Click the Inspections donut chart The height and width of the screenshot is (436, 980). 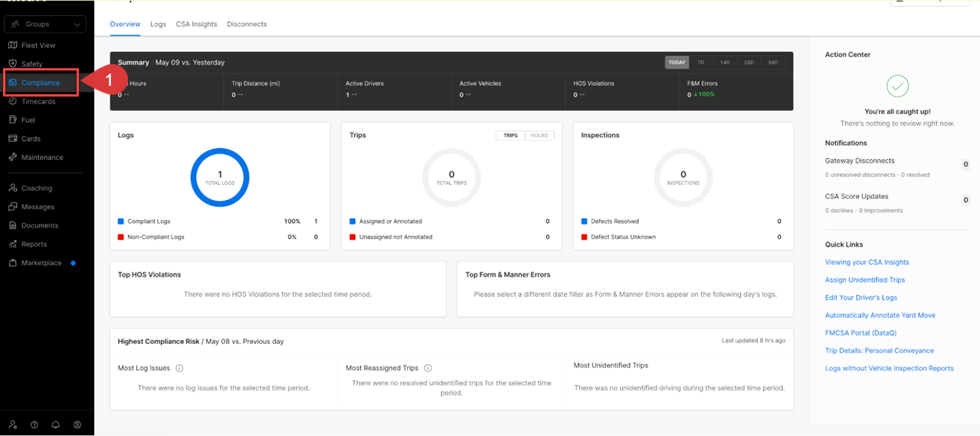(x=683, y=178)
